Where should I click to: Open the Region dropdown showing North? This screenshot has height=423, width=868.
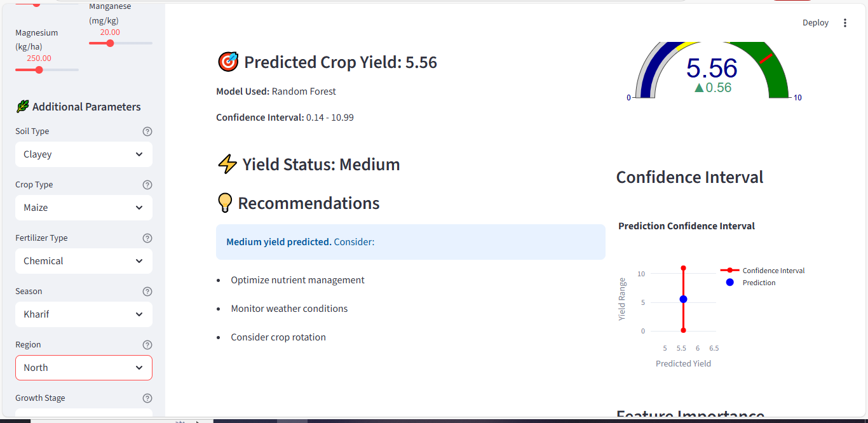click(84, 368)
